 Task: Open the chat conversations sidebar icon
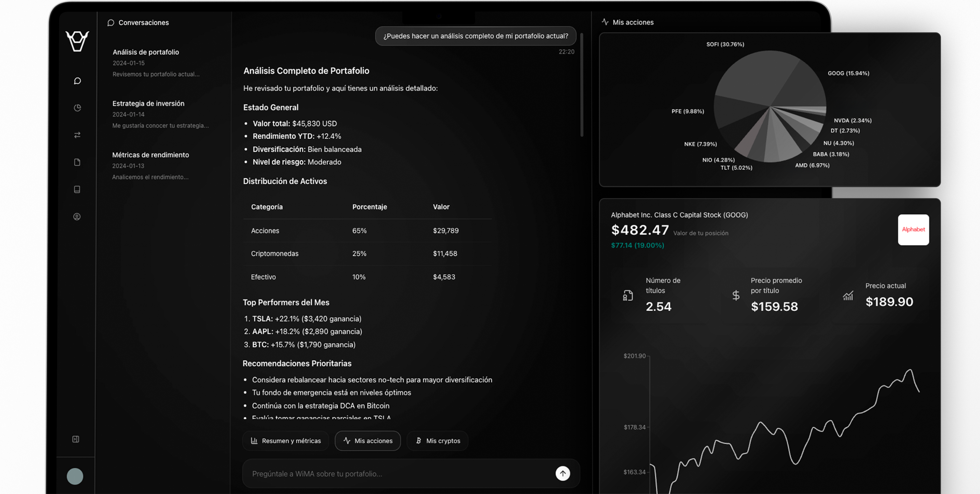click(x=77, y=81)
